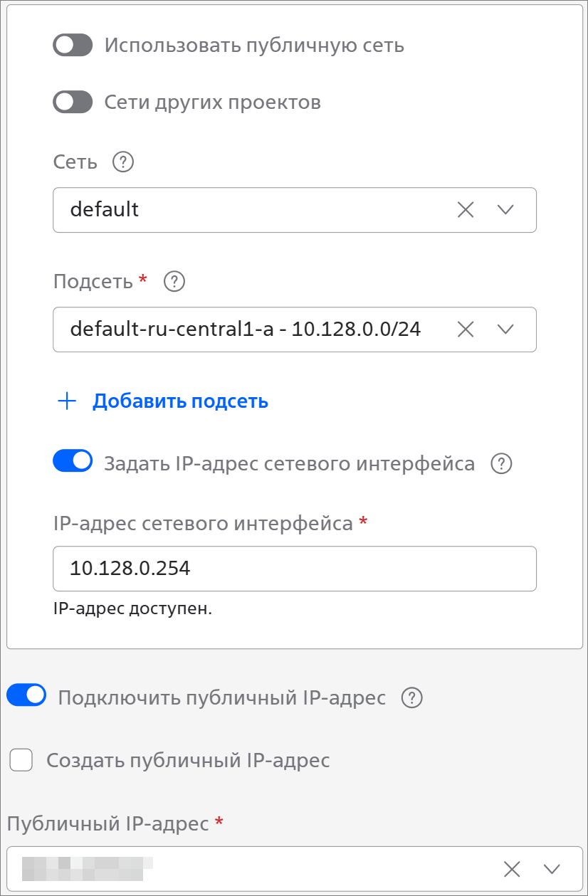Click plus icon beside Добавить подсеть
This screenshot has height=896, width=588.
coord(67,401)
